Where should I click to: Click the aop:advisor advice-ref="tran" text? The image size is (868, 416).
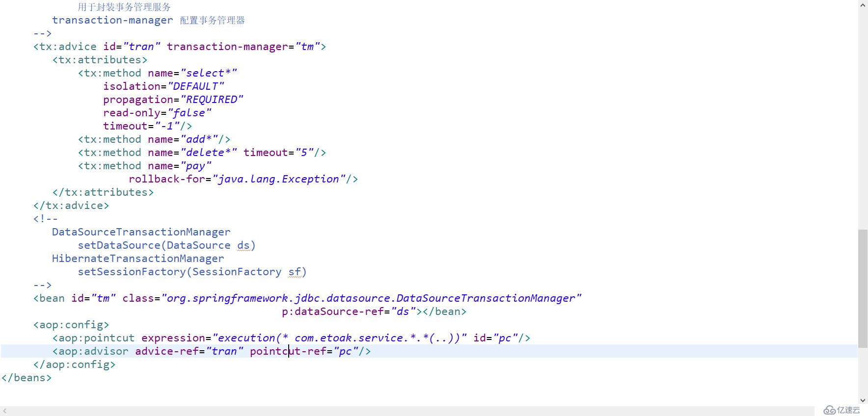click(x=148, y=351)
